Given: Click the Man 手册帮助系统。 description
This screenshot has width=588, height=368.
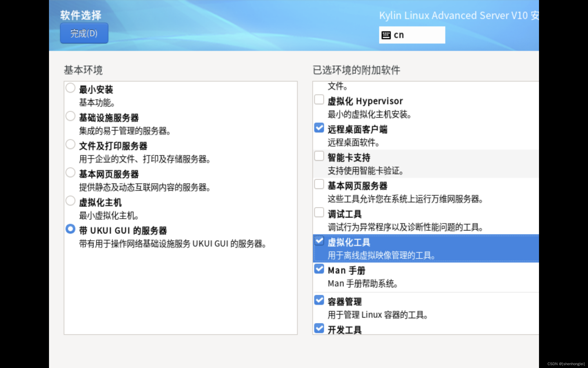Looking at the screenshot, I should 363,284.
